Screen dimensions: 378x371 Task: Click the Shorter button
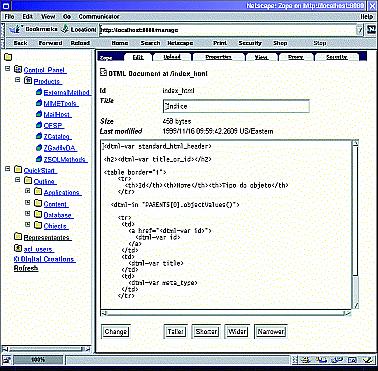point(206,332)
